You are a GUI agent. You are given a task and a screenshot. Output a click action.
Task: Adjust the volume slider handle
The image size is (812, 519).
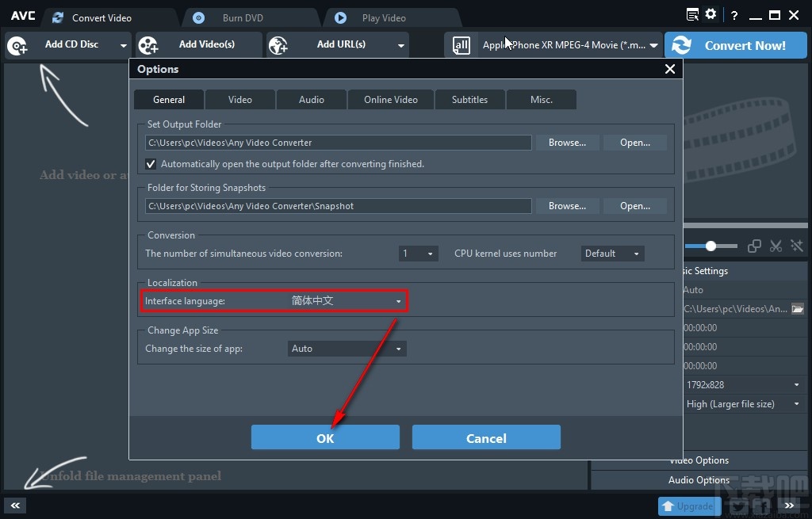(710, 246)
